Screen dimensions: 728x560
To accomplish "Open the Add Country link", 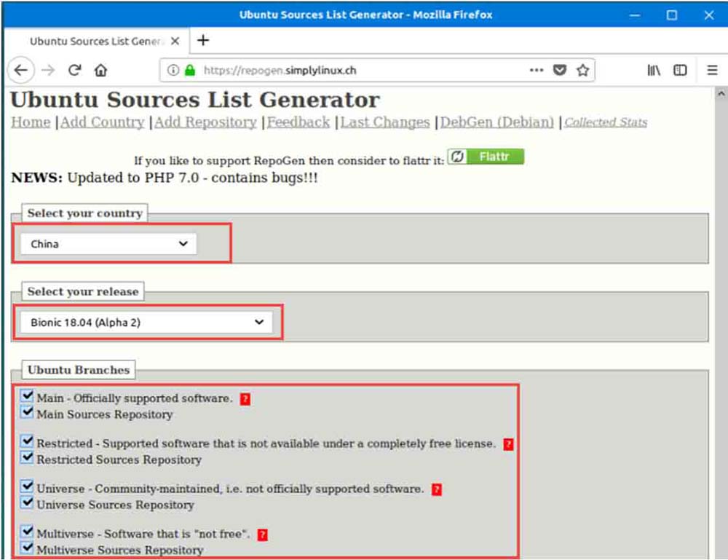I will pos(102,122).
